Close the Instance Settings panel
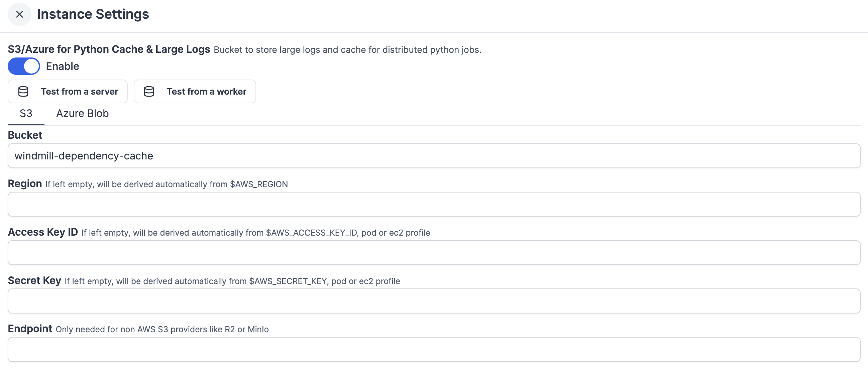Viewport: 868px width, 369px height. click(x=19, y=14)
